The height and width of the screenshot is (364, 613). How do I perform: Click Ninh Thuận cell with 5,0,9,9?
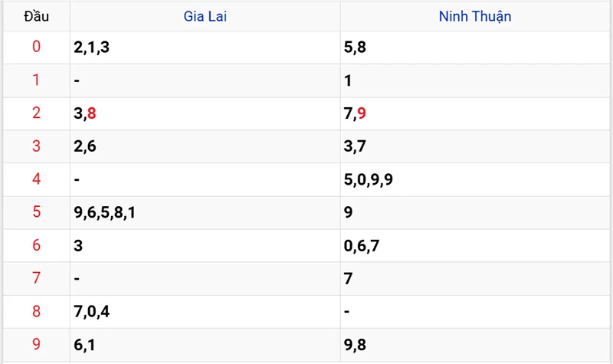tap(475, 179)
